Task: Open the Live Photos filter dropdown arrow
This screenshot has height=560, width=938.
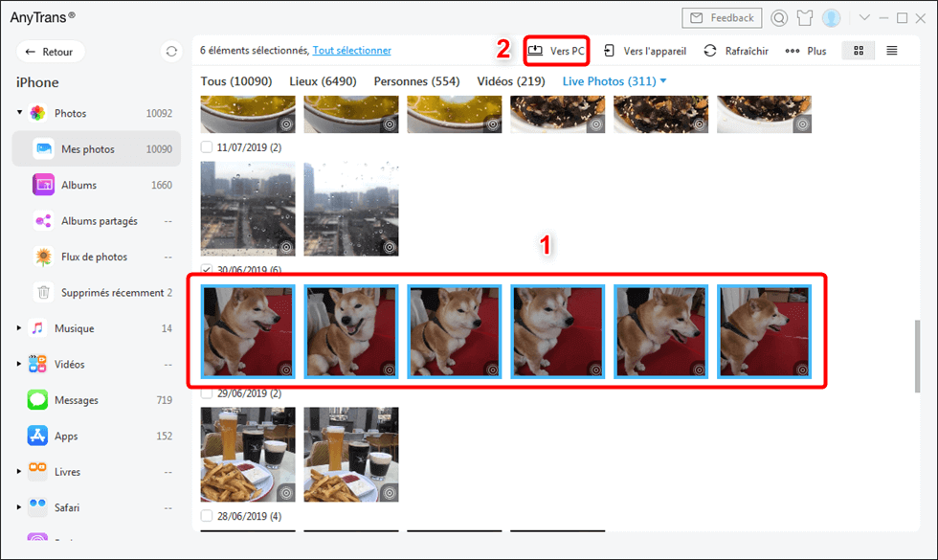Action: [x=663, y=80]
